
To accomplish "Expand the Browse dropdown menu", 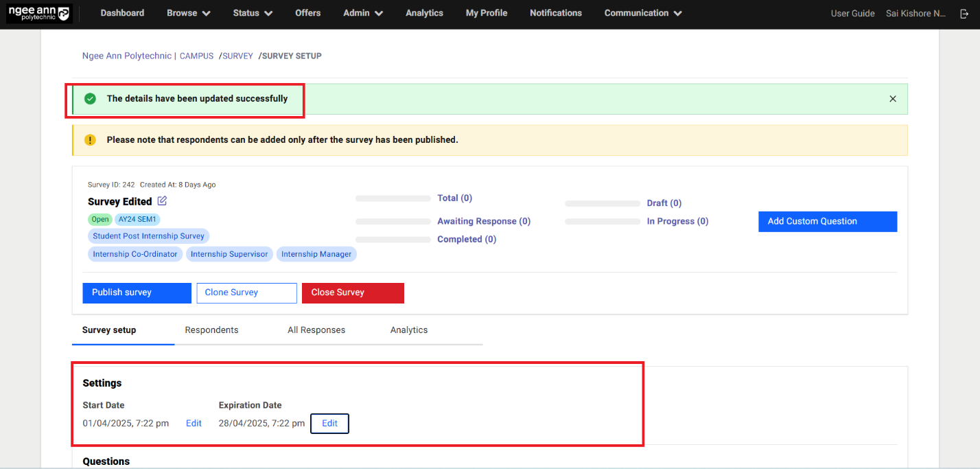I will tap(188, 13).
